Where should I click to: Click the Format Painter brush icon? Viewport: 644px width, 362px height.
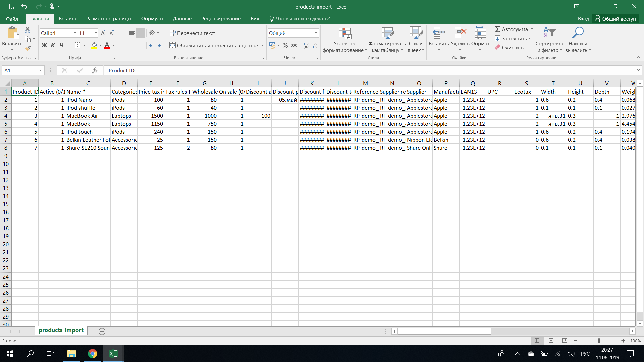coord(28,48)
